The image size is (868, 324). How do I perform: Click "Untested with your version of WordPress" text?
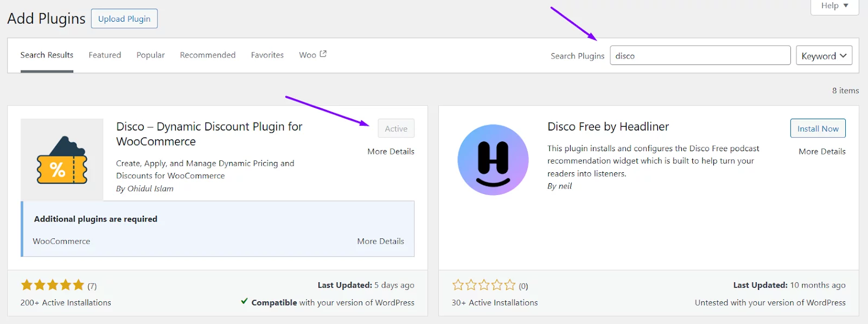click(x=770, y=303)
